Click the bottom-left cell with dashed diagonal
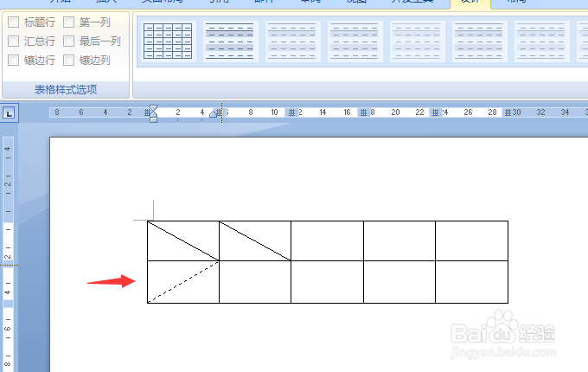 (x=183, y=282)
